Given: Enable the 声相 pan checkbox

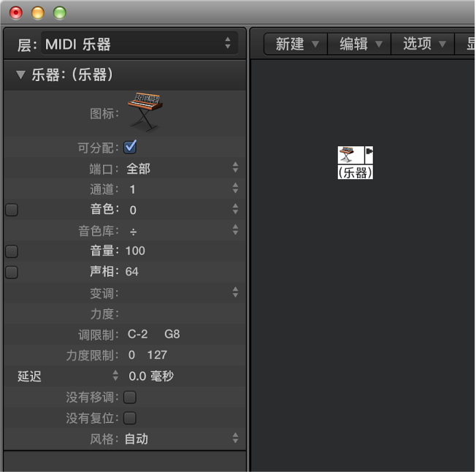Looking at the screenshot, I should point(12,272).
